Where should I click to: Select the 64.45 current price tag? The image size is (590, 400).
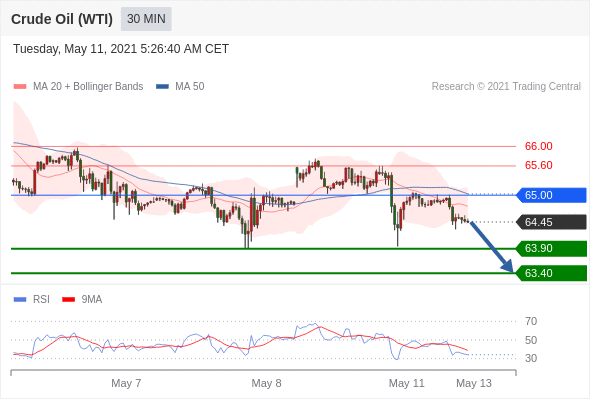click(x=552, y=222)
